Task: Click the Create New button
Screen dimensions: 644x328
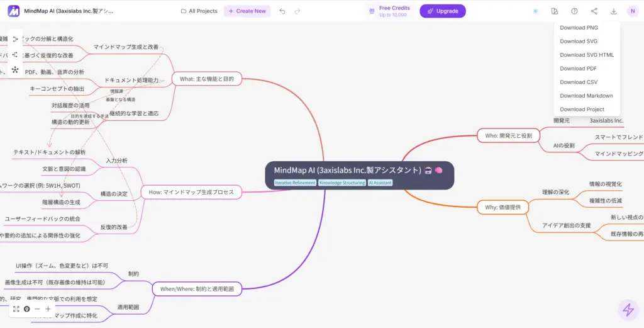Action: [x=247, y=11]
